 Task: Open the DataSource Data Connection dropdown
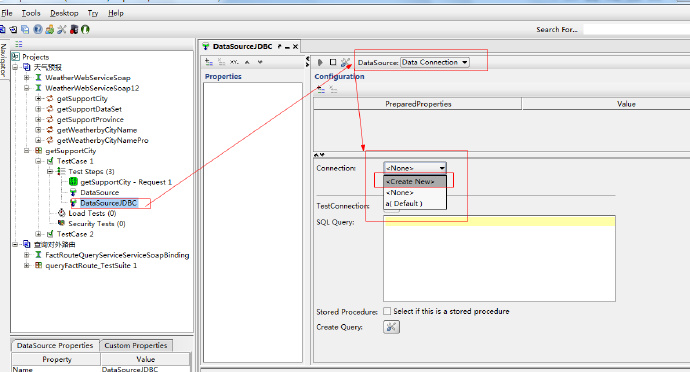[435, 63]
